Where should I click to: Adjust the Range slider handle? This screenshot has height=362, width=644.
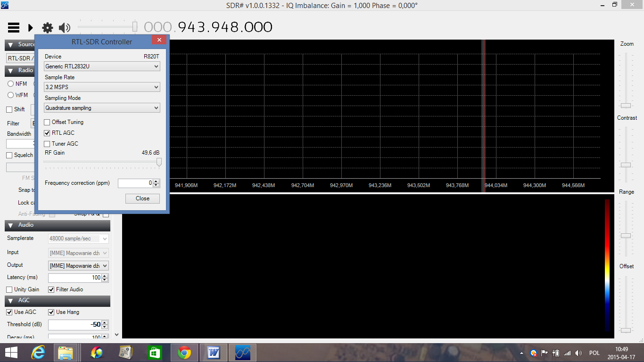click(x=626, y=235)
